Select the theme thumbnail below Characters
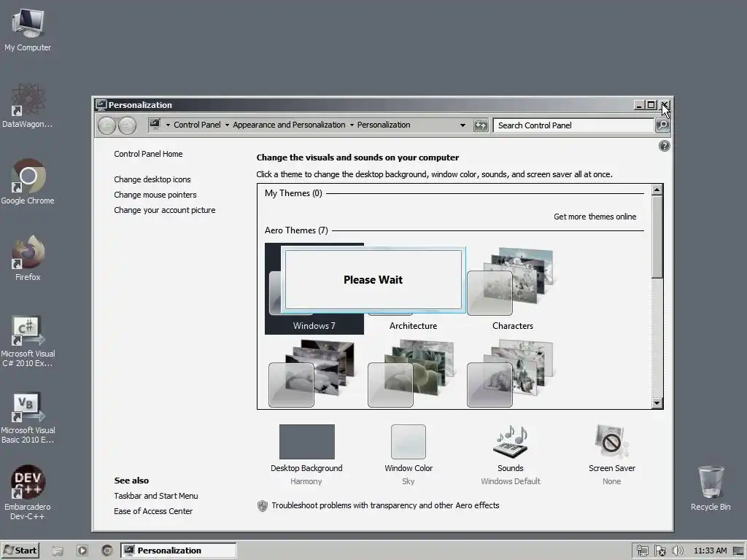 click(x=510, y=373)
